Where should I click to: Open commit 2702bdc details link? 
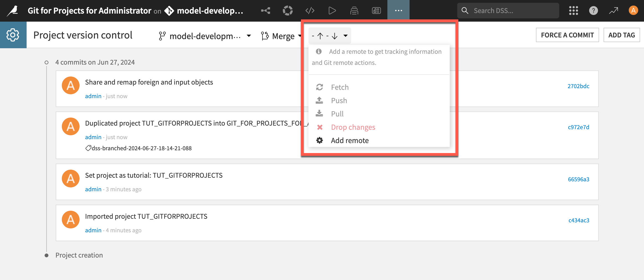(578, 86)
